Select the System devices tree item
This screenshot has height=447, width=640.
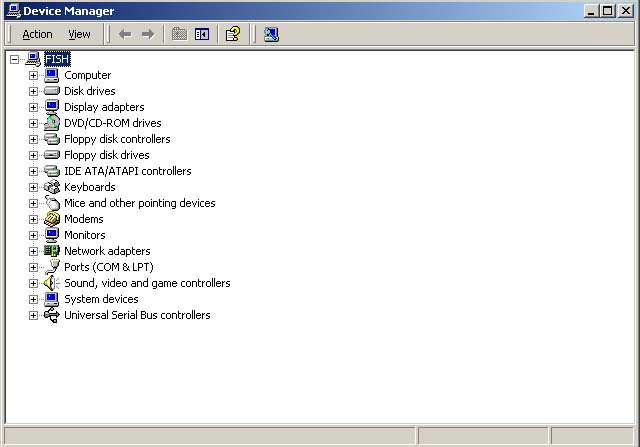tap(101, 299)
